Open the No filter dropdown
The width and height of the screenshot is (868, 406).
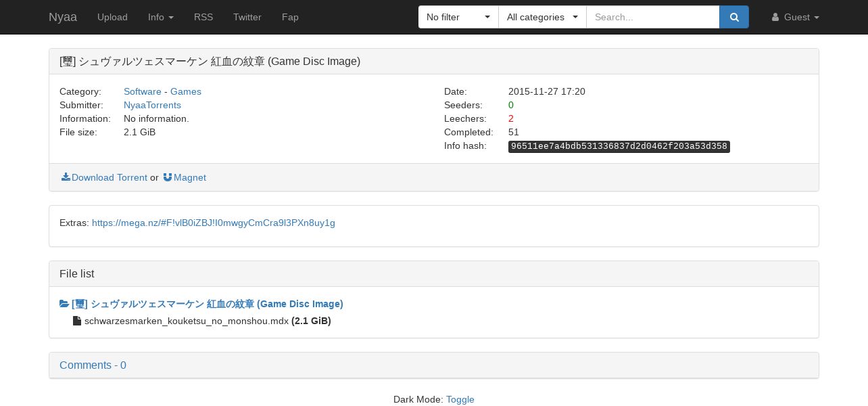(x=458, y=17)
